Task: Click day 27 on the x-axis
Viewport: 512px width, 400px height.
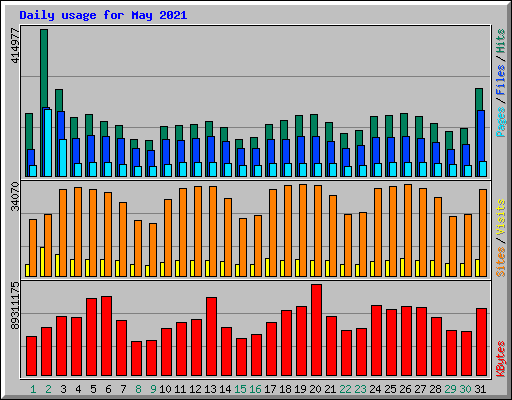Action: [x=420, y=389]
